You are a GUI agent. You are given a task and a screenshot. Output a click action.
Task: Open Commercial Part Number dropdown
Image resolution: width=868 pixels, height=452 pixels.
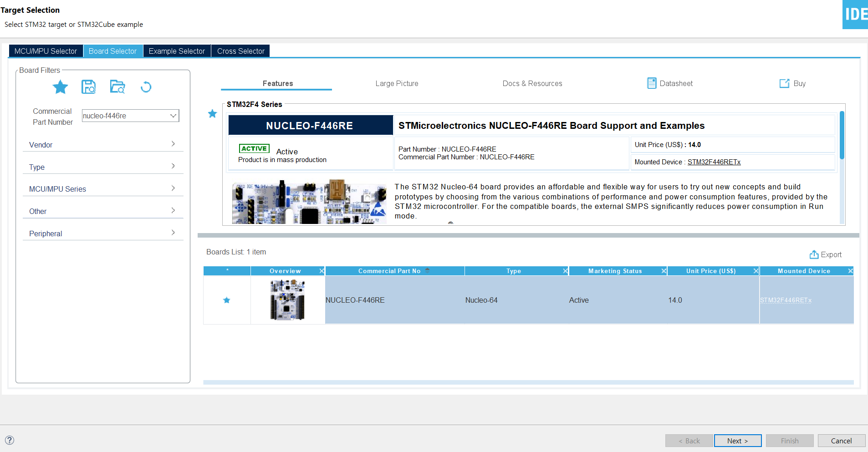pos(173,116)
